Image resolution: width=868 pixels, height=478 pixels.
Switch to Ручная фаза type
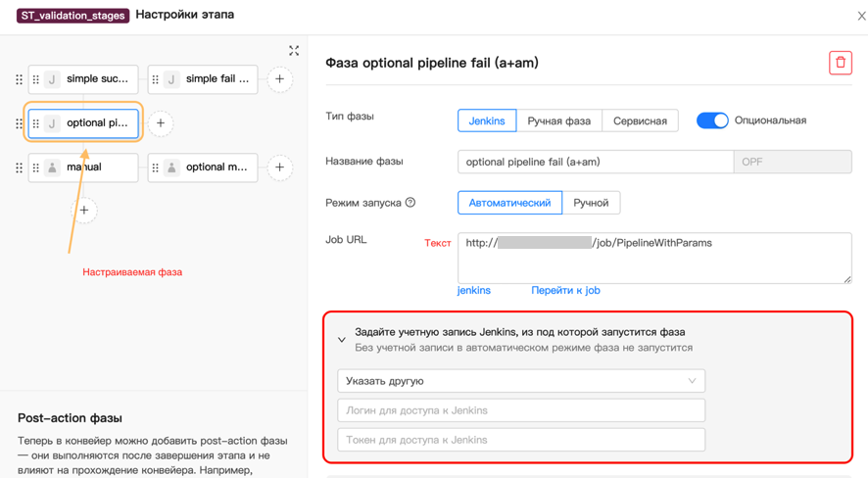(x=558, y=120)
